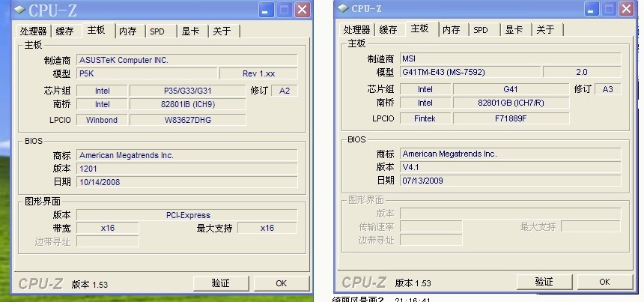Click the BIOS date 07/13/2009 field

[511, 181]
